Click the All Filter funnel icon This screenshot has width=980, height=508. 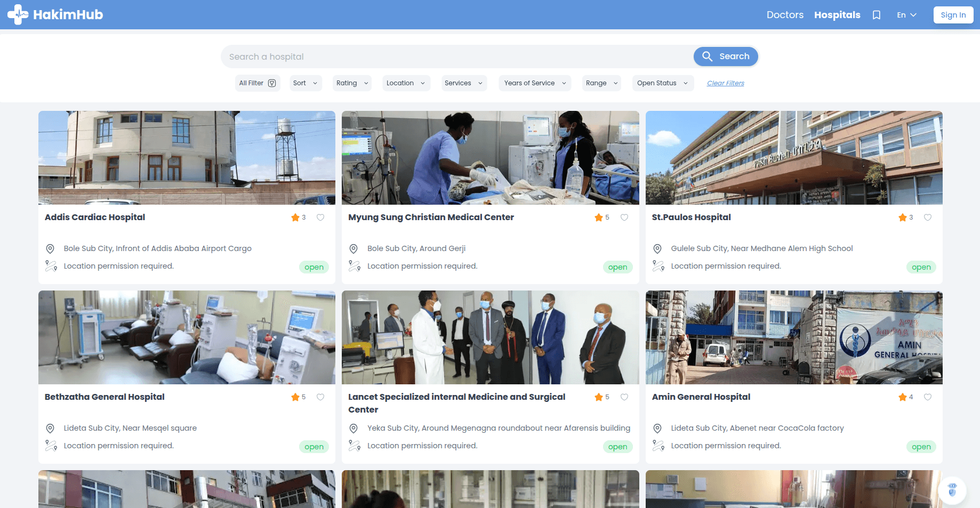tap(272, 83)
